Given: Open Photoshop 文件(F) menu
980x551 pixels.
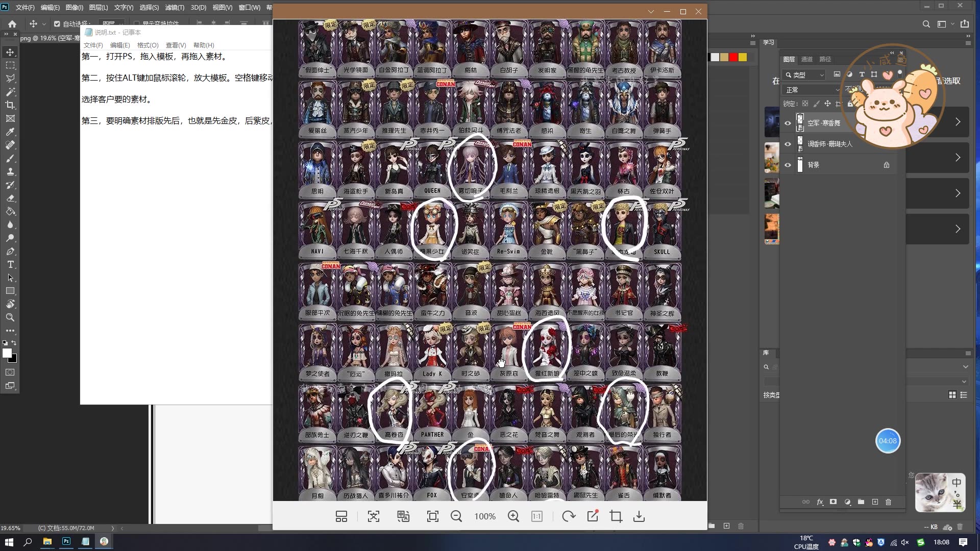Looking at the screenshot, I should 25,8.
